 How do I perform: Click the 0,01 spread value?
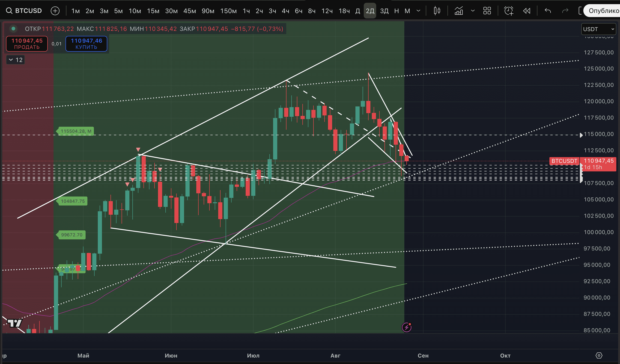click(x=57, y=44)
